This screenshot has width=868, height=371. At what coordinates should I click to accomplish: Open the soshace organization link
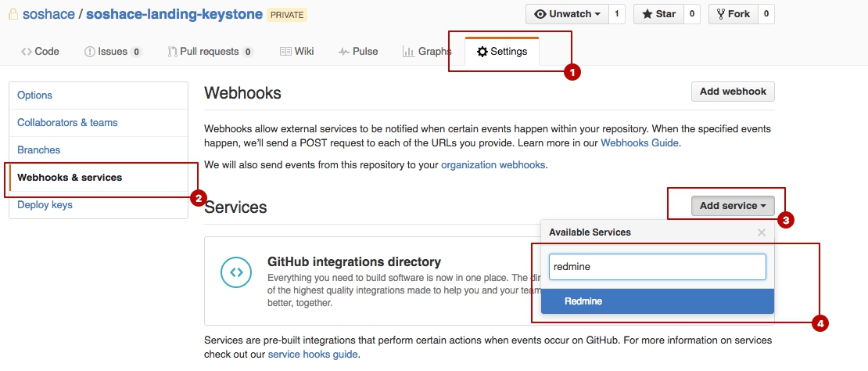[x=48, y=14]
